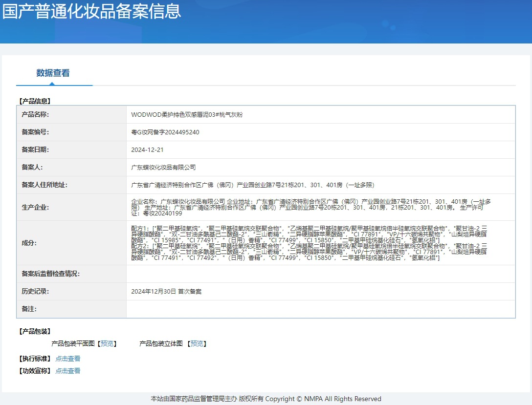Open 产品包装立体图 预览 link
The image size is (532, 405).
197,343
